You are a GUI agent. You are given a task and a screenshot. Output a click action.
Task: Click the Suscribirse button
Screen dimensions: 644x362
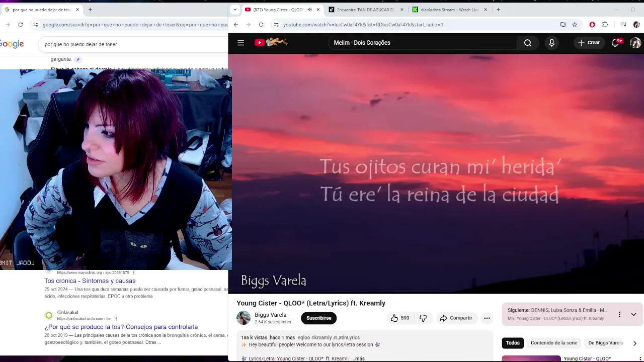[x=319, y=318]
